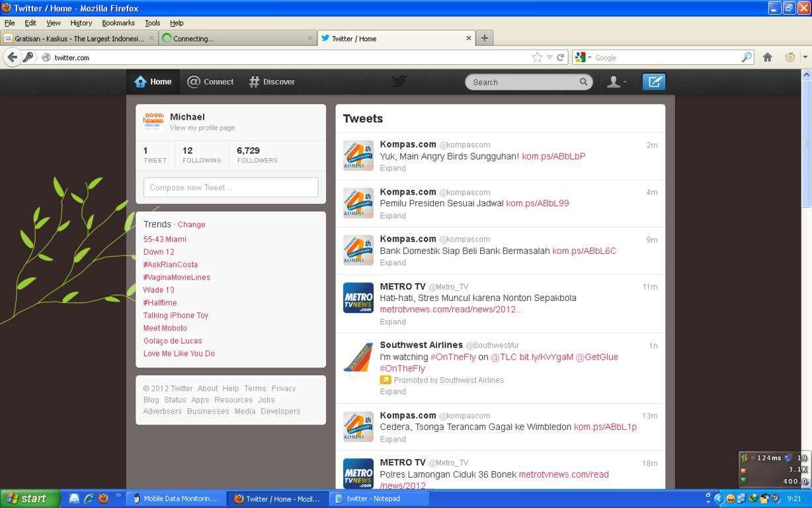Viewport: 812px width, 508px height.
Task: Open the toolbar addon dropdown arrow
Action: [805, 58]
